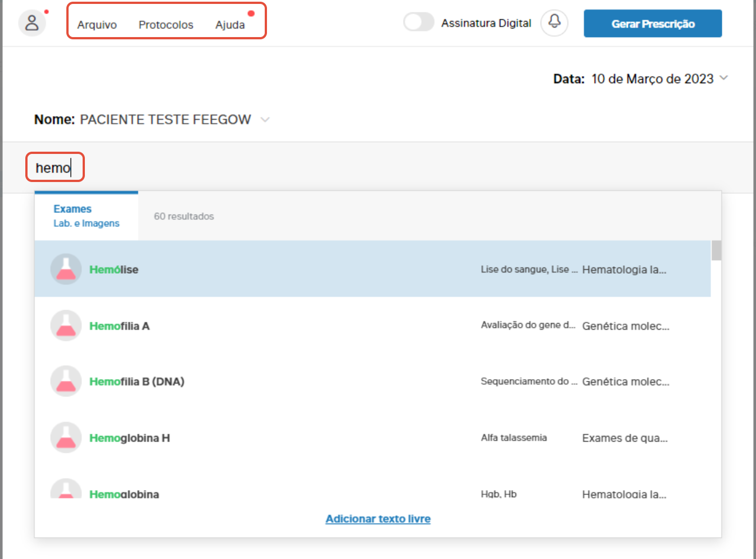Open the notifications bell

point(554,22)
